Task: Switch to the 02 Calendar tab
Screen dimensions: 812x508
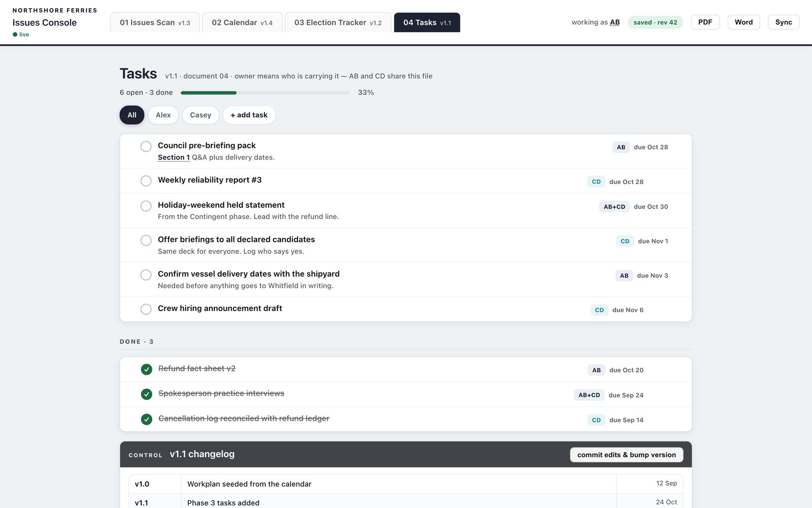Action: click(x=242, y=22)
